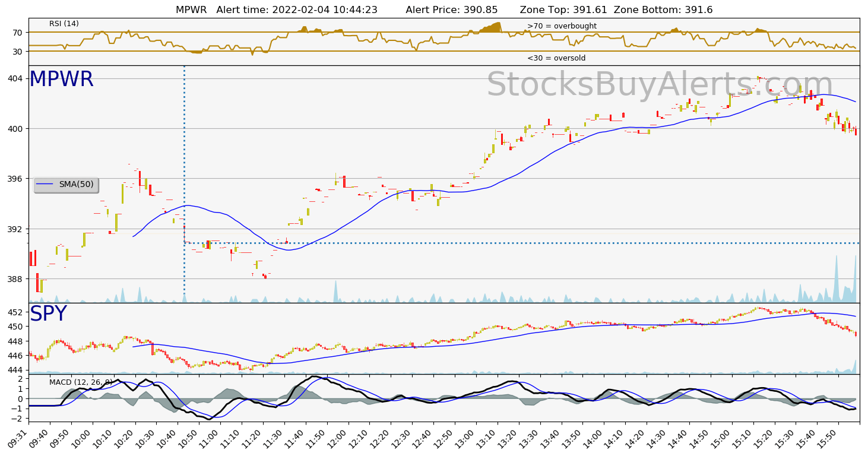Click the RSI (14) label
This screenshot has height=456, width=868.
pos(64,24)
